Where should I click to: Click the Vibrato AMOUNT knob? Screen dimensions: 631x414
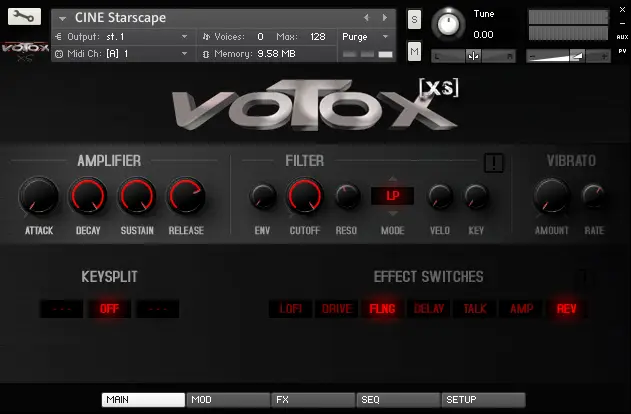[x=552, y=196]
